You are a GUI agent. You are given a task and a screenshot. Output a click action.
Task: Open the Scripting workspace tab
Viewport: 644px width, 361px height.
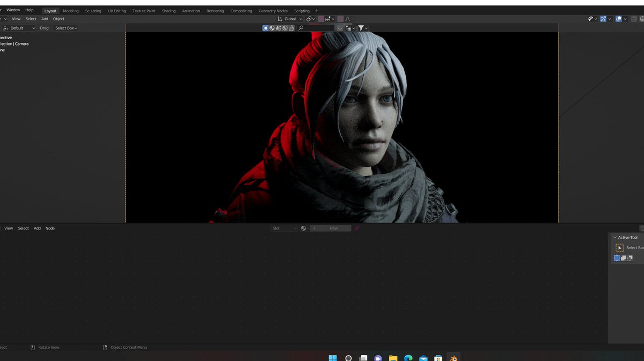pyautogui.click(x=302, y=11)
